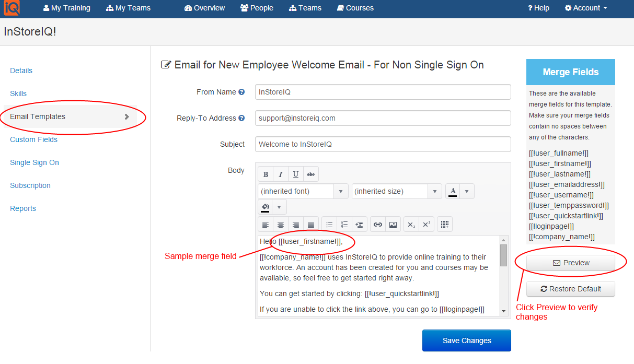Click into the Subject input field
Screen dimensions: 634x364
[383, 144]
